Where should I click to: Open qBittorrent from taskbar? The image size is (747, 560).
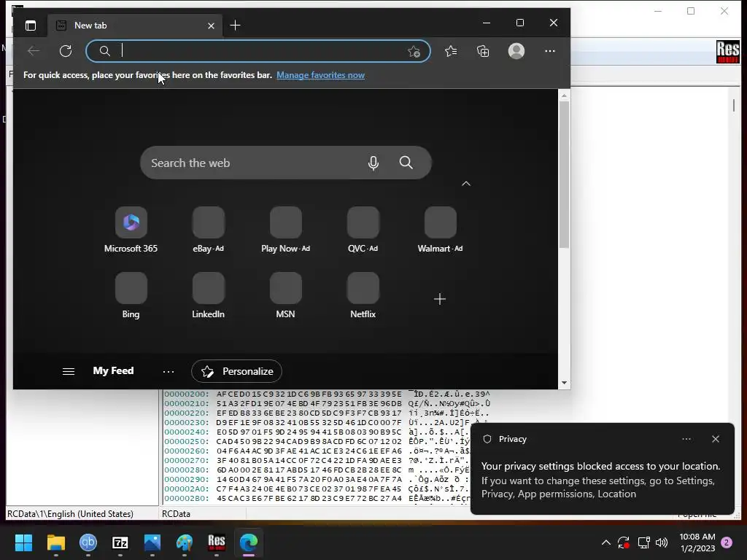click(88, 542)
